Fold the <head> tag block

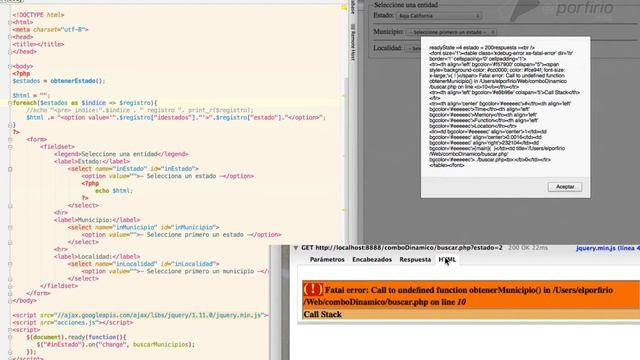click(10, 37)
